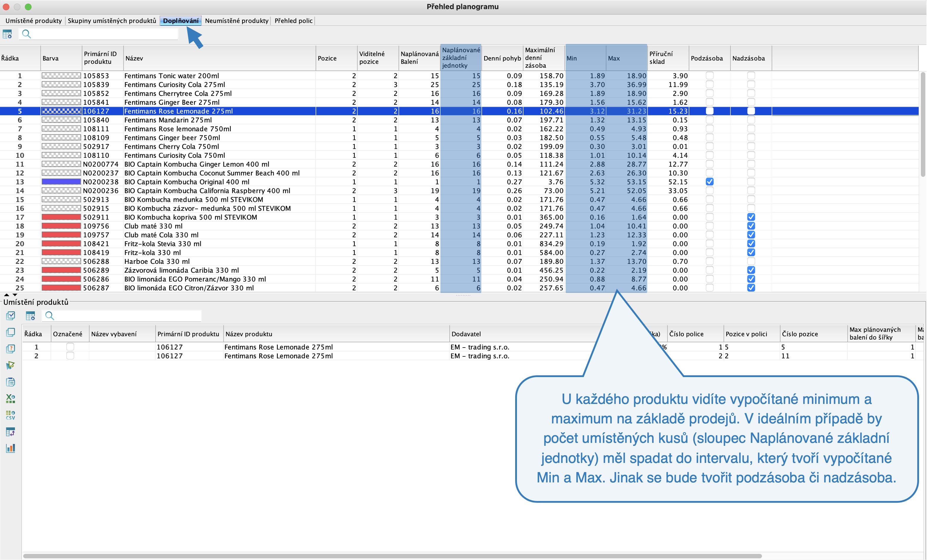
Task: Export table to CSV icon
Action: pyautogui.click(x=11, y=415)
